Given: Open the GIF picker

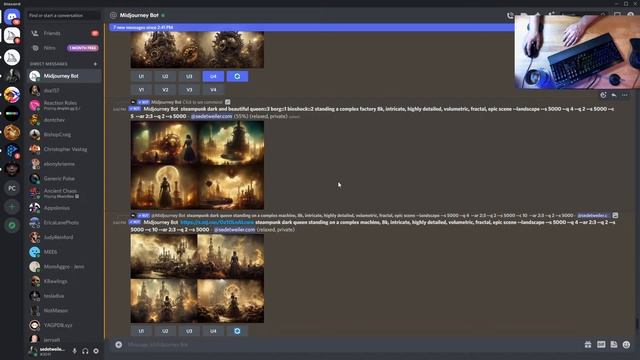Looking at the screenshot, I should point(601,344).
